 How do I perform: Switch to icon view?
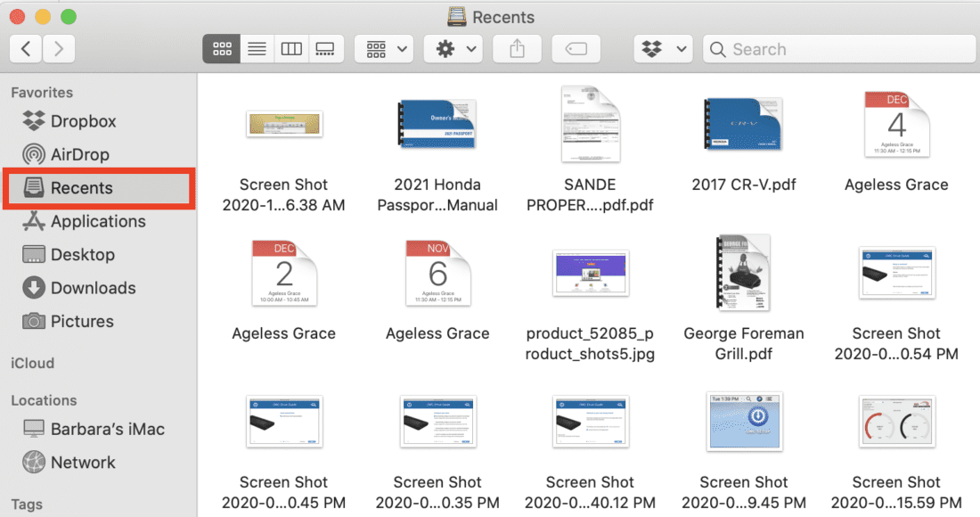click(x=222, y=49)
